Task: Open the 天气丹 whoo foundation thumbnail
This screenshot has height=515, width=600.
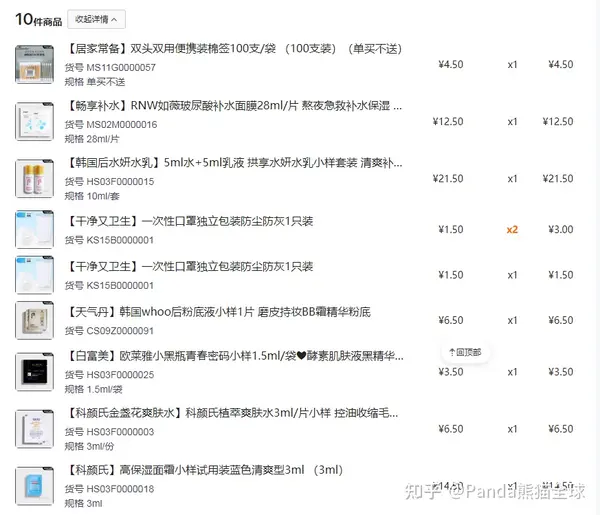Action: click(34, 320)
